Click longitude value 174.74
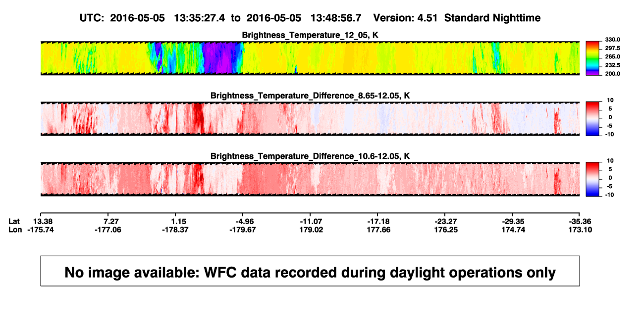The width and height of the screenshot is (644, 330). click(513, 230)
